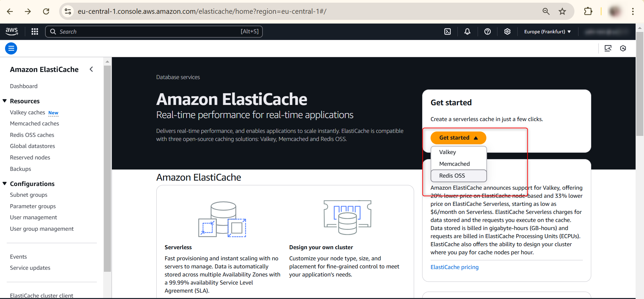The image size is (644, 299).
Task: Click the AWS logo home icon
Action: pos(12,31)
